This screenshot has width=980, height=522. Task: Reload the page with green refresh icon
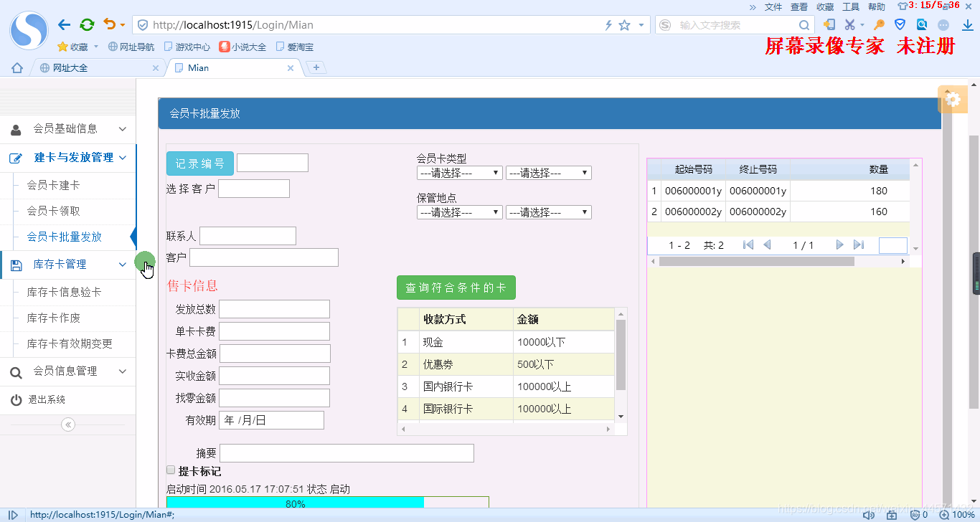coord(87,24)
